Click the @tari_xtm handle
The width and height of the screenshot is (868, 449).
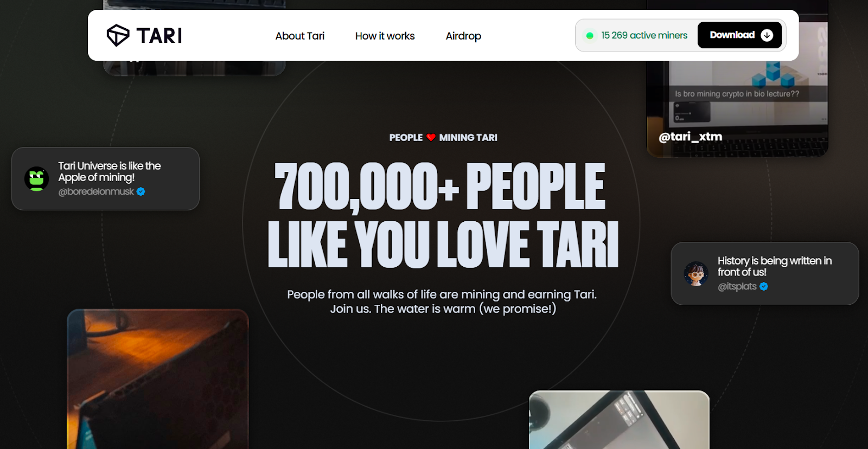tap(690, 137)
